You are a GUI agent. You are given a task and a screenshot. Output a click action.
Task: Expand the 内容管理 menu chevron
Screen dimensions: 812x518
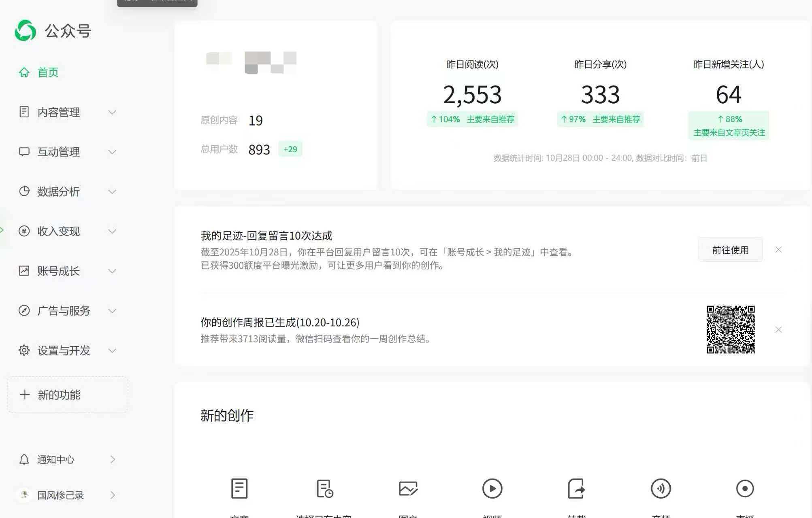click(112, 112)
